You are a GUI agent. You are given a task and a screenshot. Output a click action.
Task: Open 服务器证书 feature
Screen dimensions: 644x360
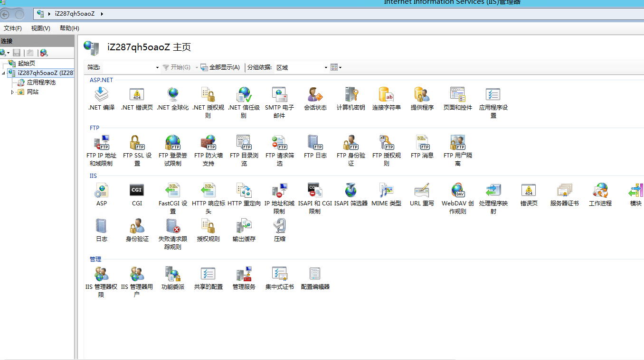coord(564,194)
